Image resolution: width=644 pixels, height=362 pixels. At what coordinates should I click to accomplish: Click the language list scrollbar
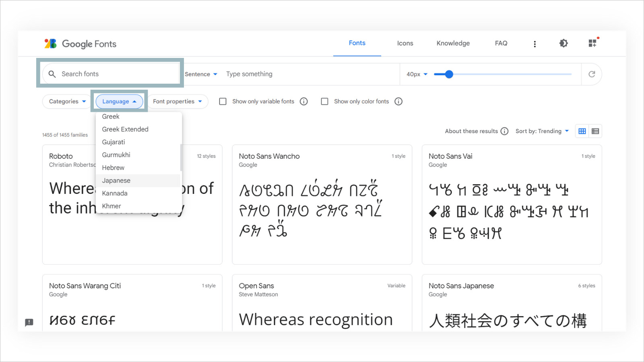181,157
